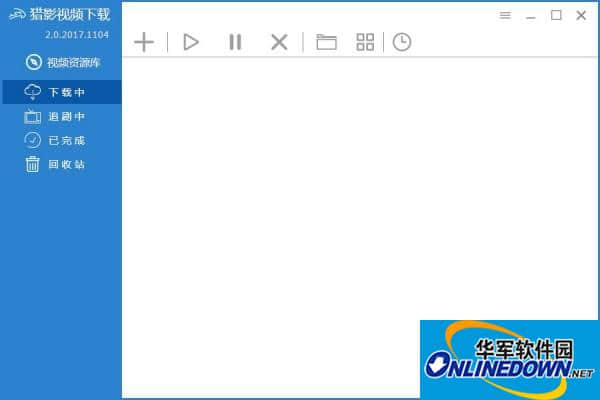Click the 猎影视频下载 logo icon
Screen dimensions: 600x400
click(18, 15)
